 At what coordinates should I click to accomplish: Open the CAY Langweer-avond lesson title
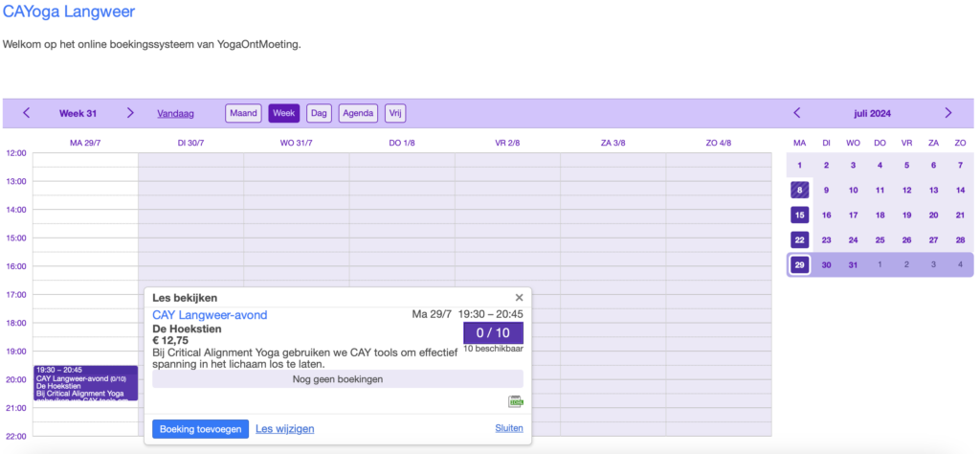click(x=210, y=315)
